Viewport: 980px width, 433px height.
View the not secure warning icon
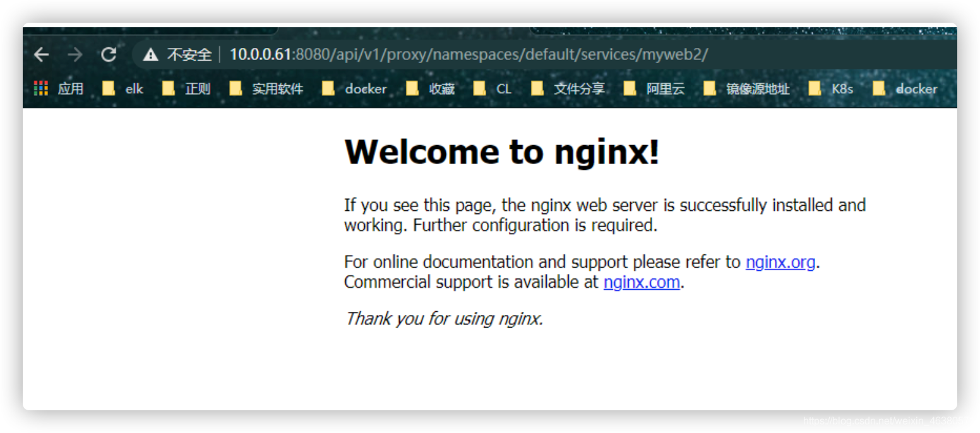point(150,55)
